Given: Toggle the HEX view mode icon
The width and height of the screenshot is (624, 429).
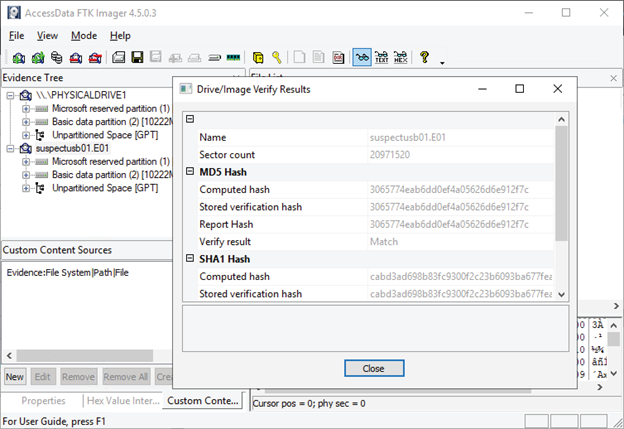Looking at the screenshot, I should (400, 57).
